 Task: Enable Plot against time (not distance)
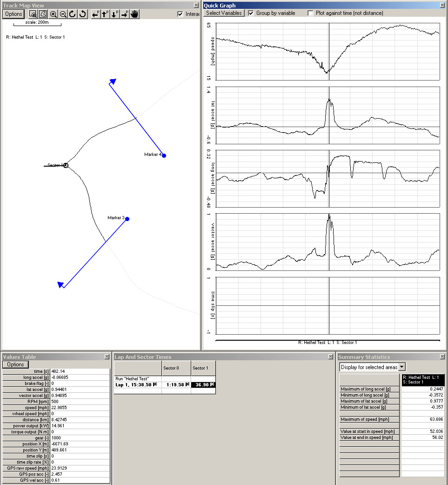tap(310, 13)
